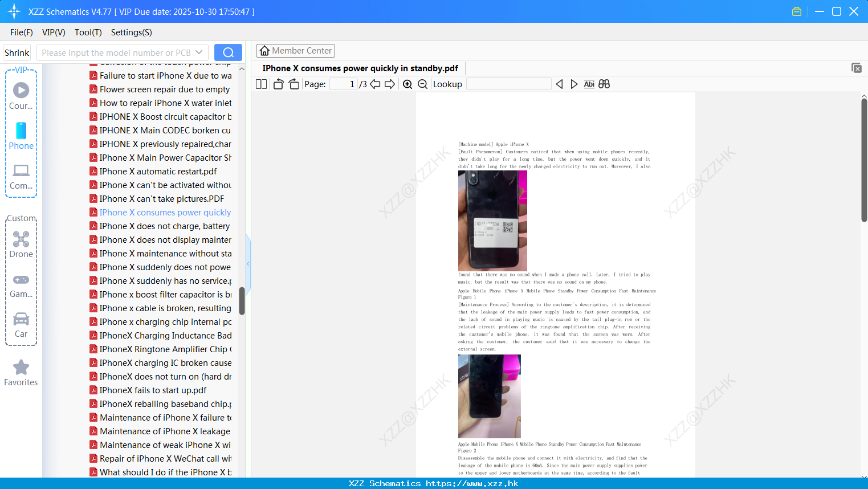Click the blue search button

coord(228,52)
